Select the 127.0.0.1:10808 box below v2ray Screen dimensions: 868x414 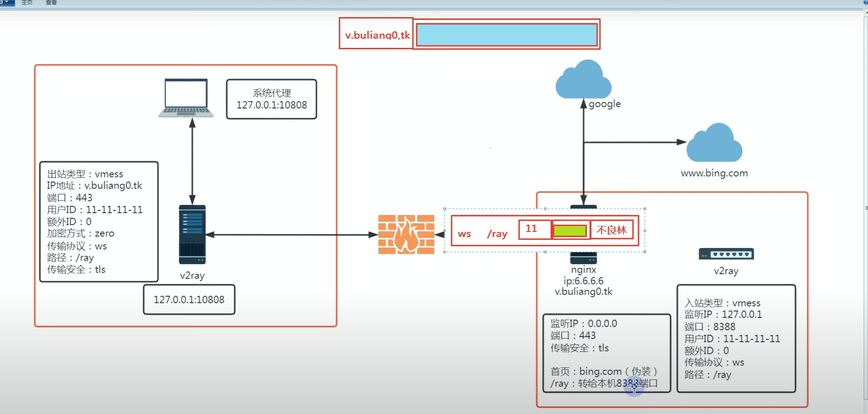coord(189,299)
